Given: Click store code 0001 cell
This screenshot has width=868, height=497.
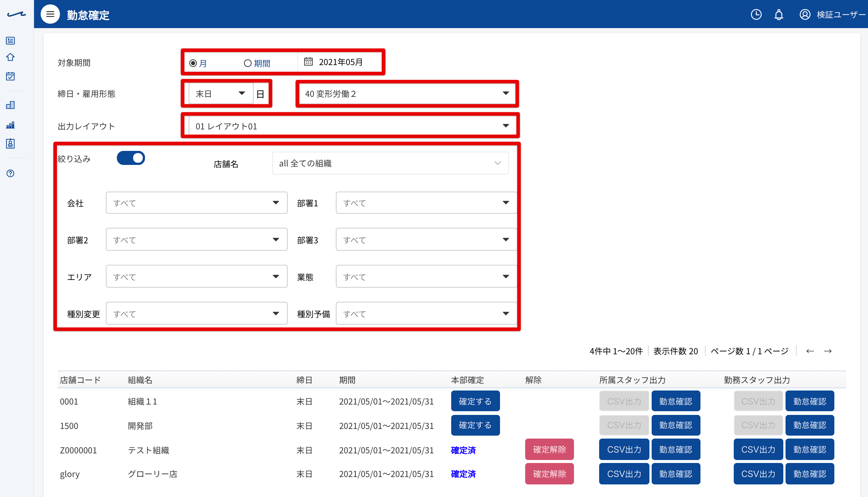Looking at the screenshot, I should tap(69, 402).
